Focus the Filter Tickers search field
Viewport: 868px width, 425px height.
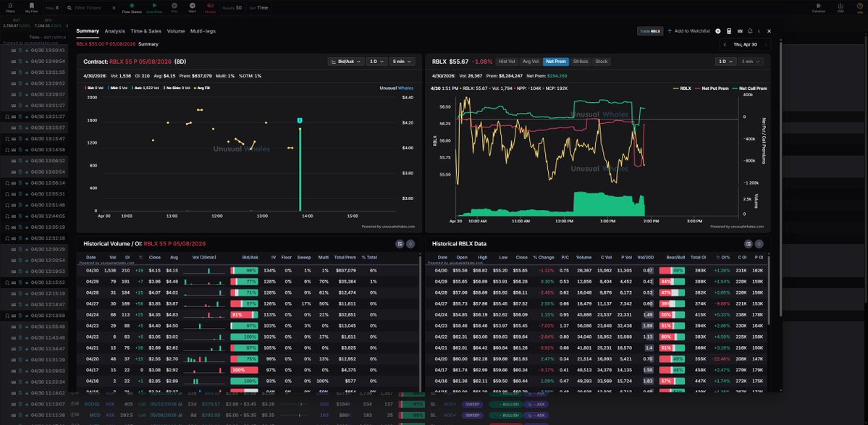tap(91, 8)
